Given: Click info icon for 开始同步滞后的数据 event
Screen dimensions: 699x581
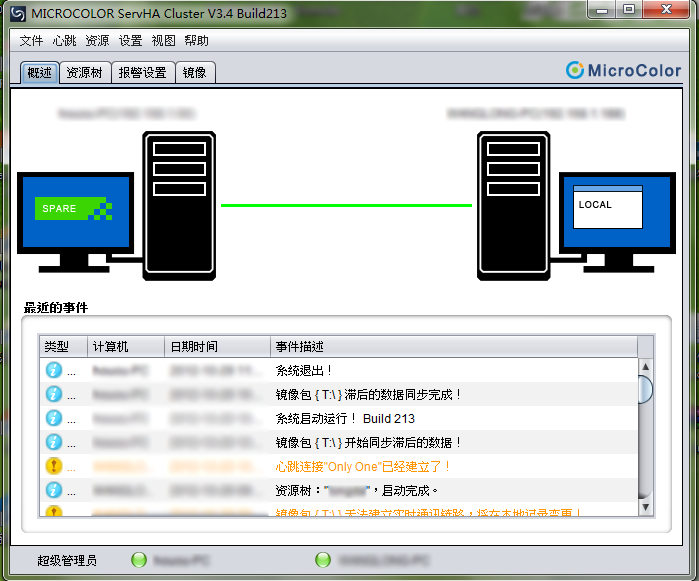Looking at the screenshot, I should click(x=54, y=442).
